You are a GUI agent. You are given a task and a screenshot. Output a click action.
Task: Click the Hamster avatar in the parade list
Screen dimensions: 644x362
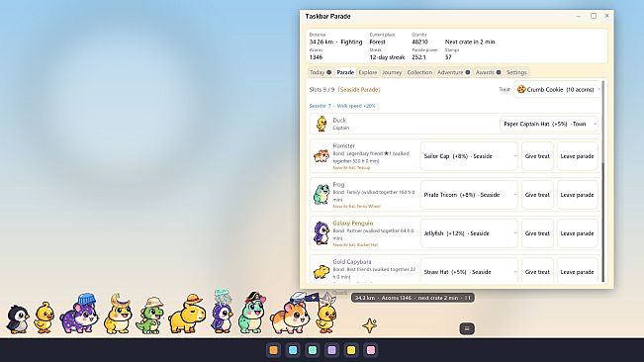(322, 156)
